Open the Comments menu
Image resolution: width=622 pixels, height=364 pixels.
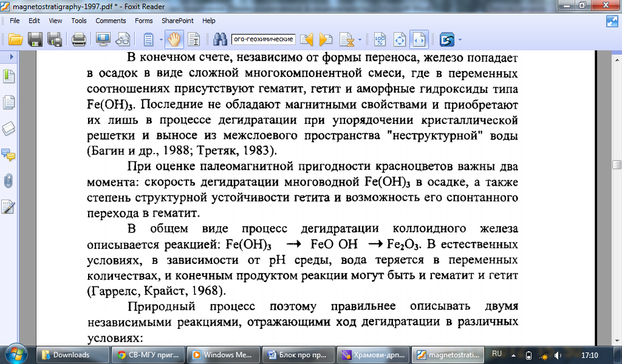(x=111, y=21)
